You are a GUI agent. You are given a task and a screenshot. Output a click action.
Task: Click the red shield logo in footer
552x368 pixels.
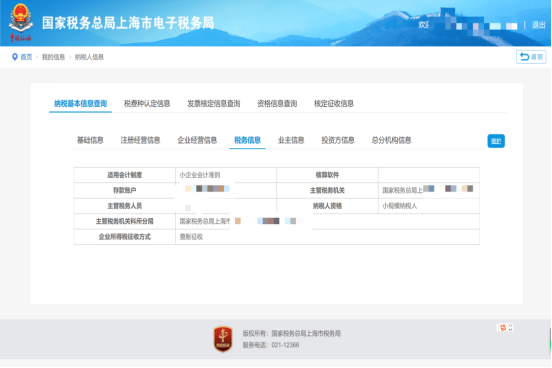[x=223, y=339]
